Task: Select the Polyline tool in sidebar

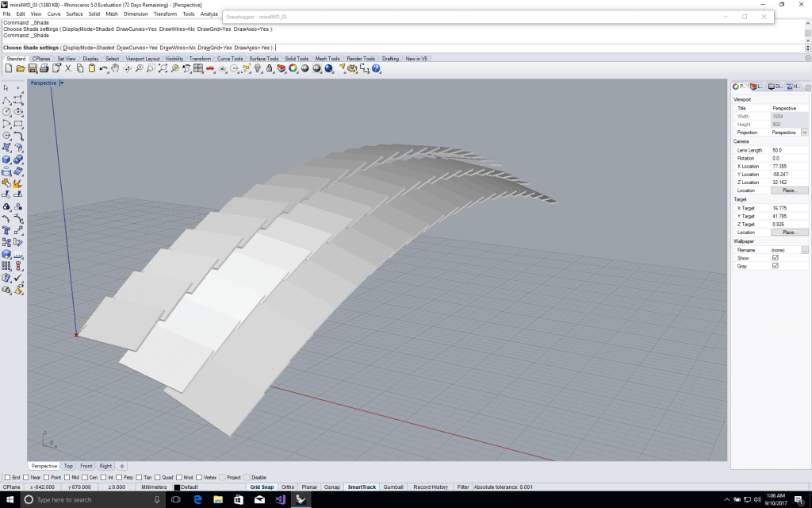Action: tap(6, 99)
